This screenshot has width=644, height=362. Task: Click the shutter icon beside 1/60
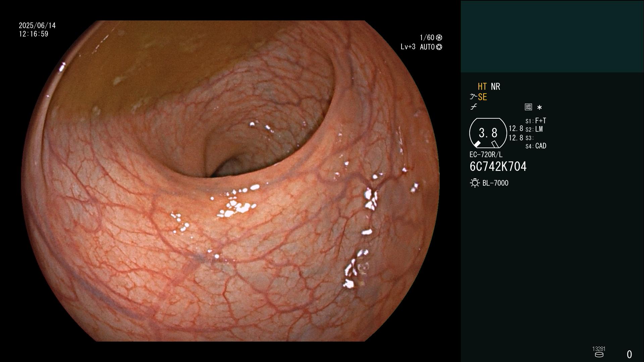[439, 38]
